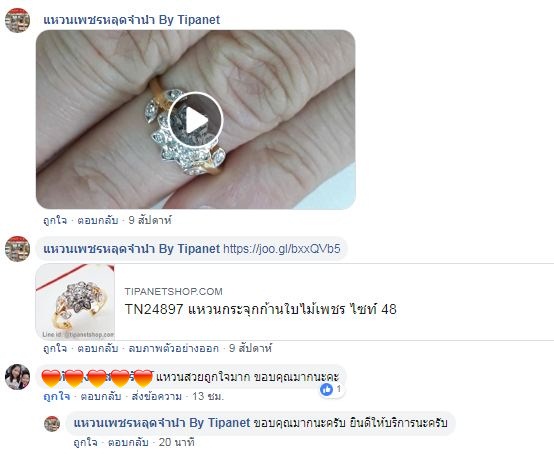The width and height of the screenshot is (554, 457).
Task: Open the TN24897 product title link
Action: [261, 310]
